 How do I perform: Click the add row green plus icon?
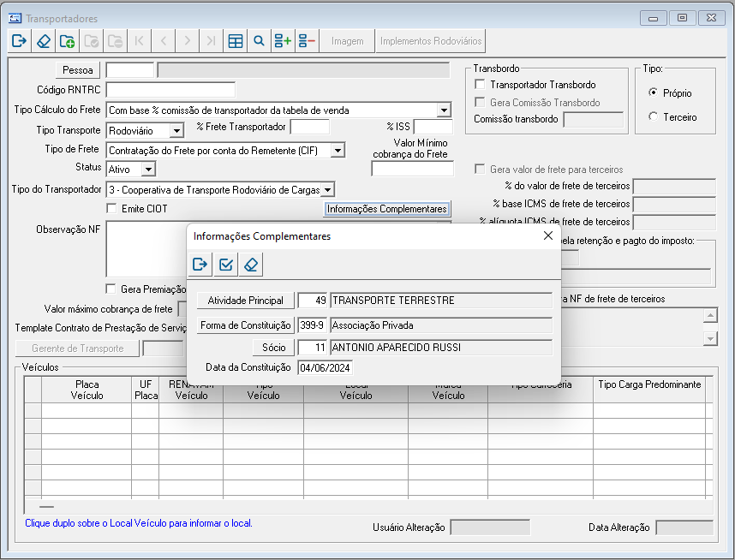[x=284, y=41]
